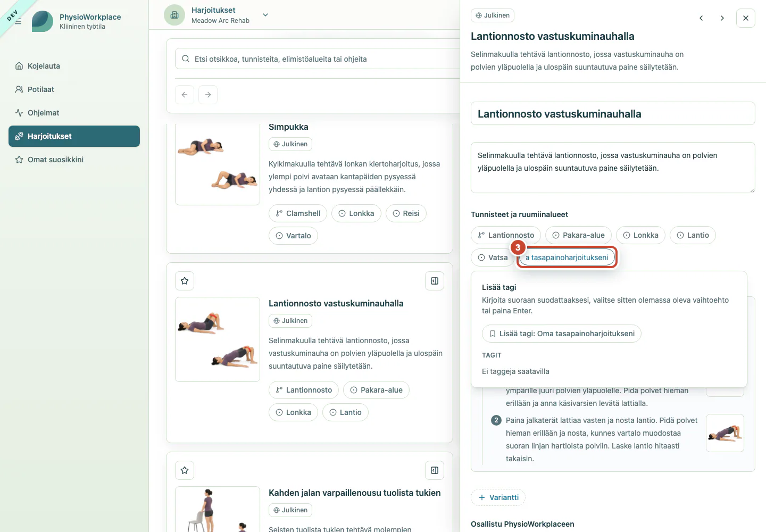Go to previous exercise with left chevron
Screen dimensions: 766x532
click(x=701, y=18)
